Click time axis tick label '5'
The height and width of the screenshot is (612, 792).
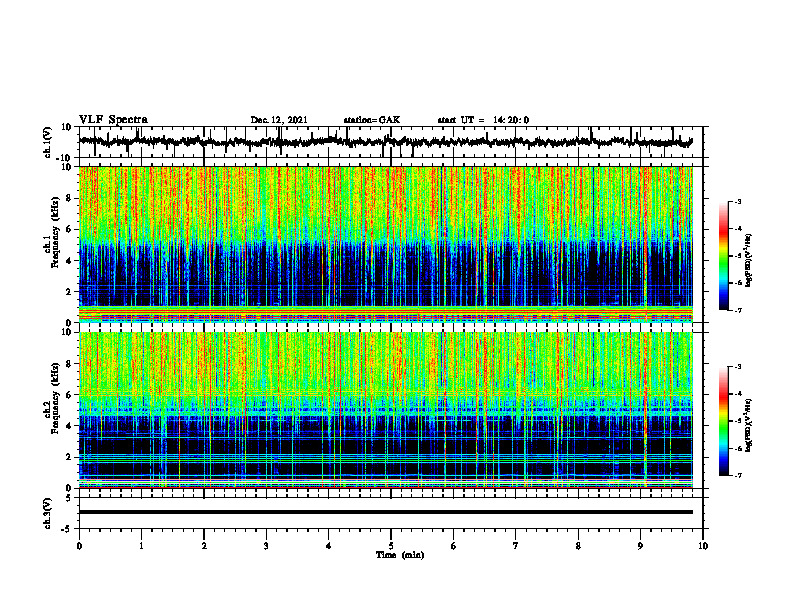(x=391, y=546)
